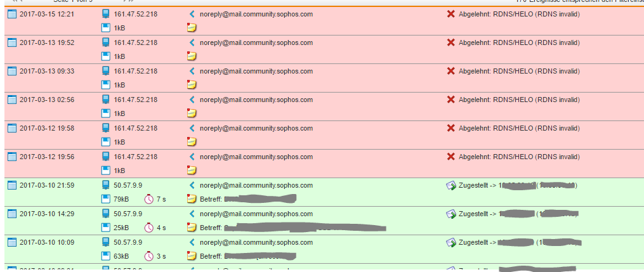Click the Zugestellt status for 2017-03-10 14:29

click(x=518, y=214)
